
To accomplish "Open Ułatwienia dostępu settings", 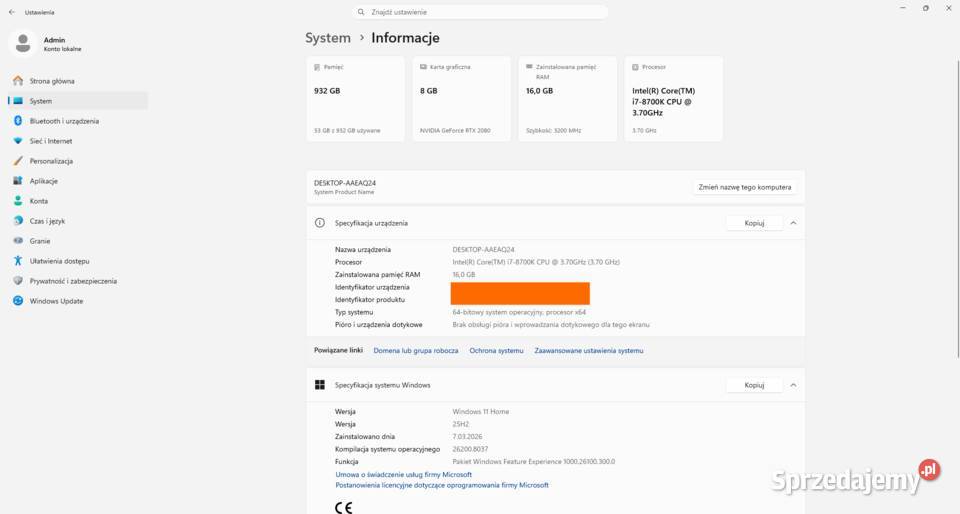I will tap(78, 261).
